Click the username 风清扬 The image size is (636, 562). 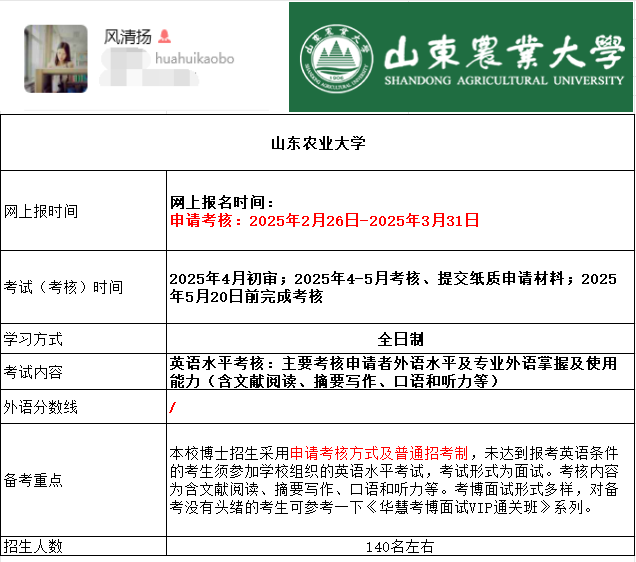point(127,37)
